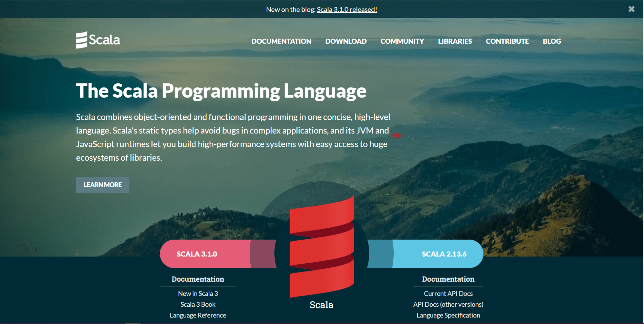Open the New in Scala 3 link
Viewport: 644px width, 324px height.
tap(198, 293)
